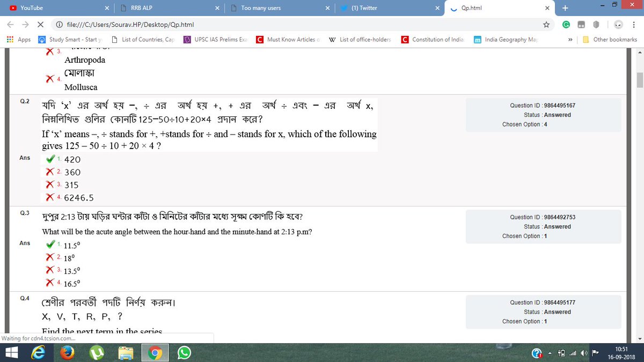Open the Windows Start menu
Screen dimensions: 644x362
pos(12,352)
